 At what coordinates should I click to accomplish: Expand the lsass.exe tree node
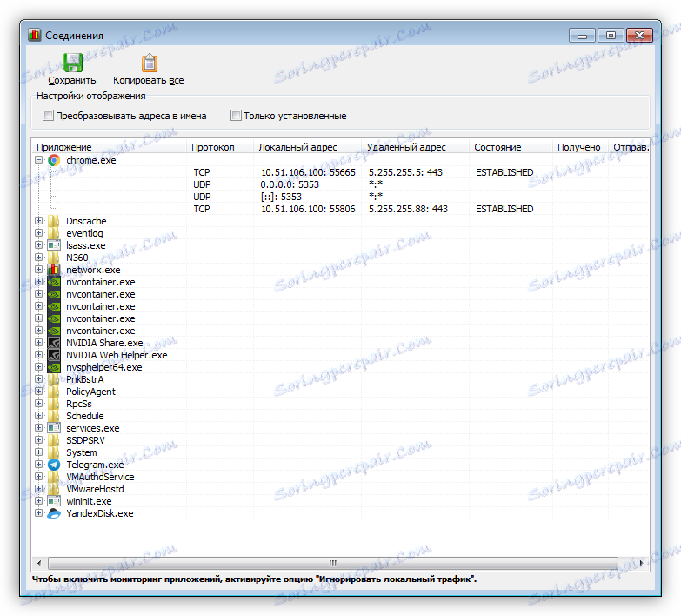coord(38,245)
